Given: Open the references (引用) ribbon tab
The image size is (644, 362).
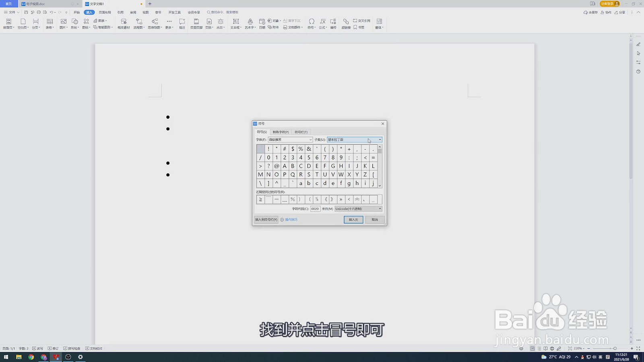Looking at the screenshot, I should click(120, 12).
